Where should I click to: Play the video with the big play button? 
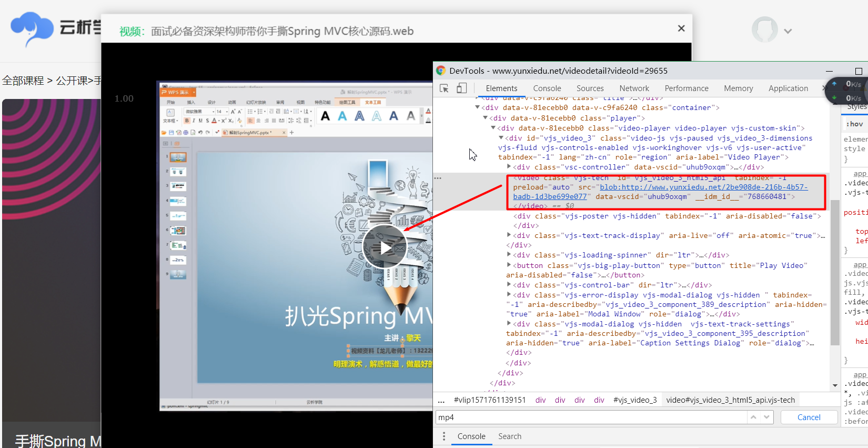(x=385, y=247)
